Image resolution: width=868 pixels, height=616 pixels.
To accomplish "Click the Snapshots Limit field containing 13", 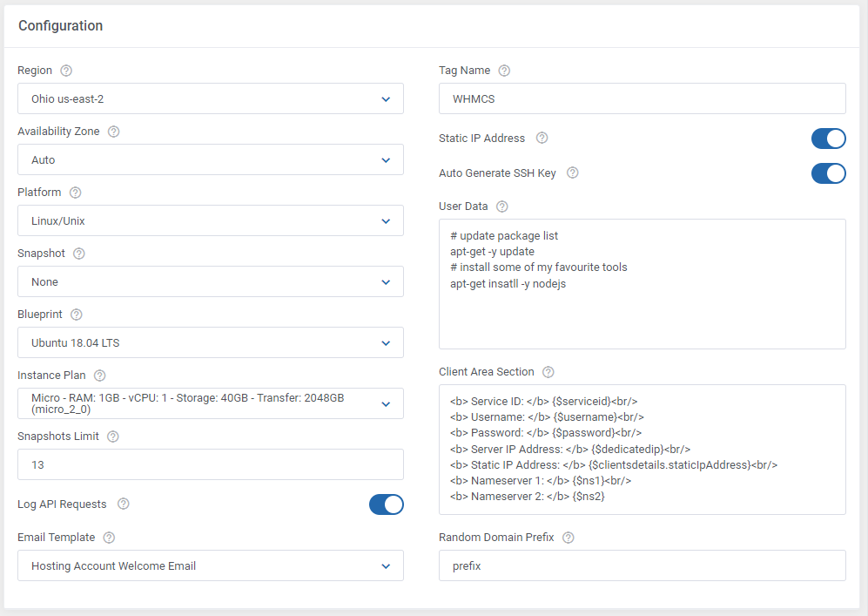I will coord(211,464).
